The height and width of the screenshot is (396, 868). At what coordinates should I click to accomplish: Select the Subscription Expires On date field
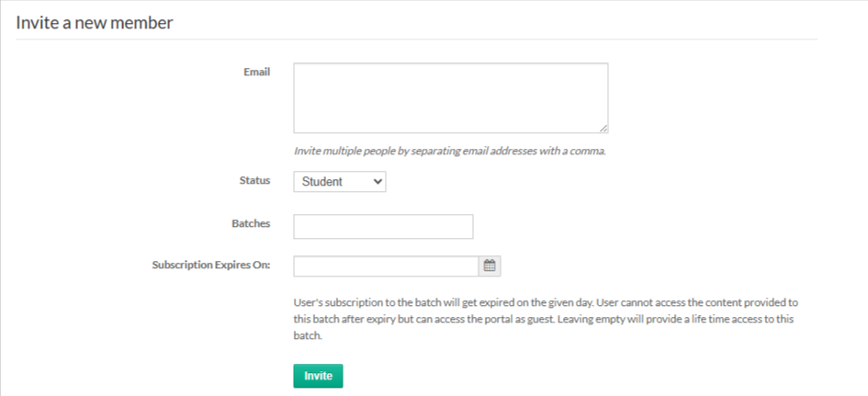coord(386,266)
